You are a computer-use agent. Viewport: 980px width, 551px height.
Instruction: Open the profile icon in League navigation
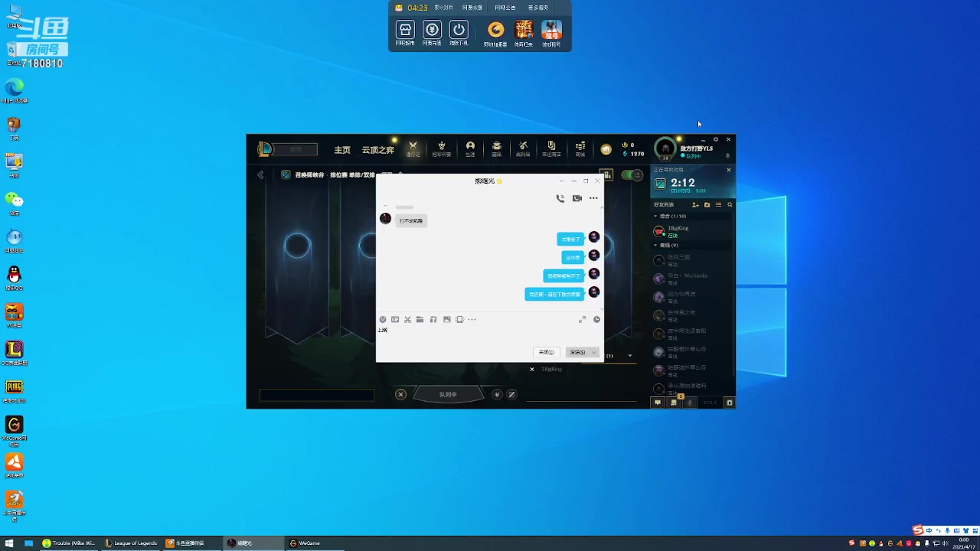point(470,148)
